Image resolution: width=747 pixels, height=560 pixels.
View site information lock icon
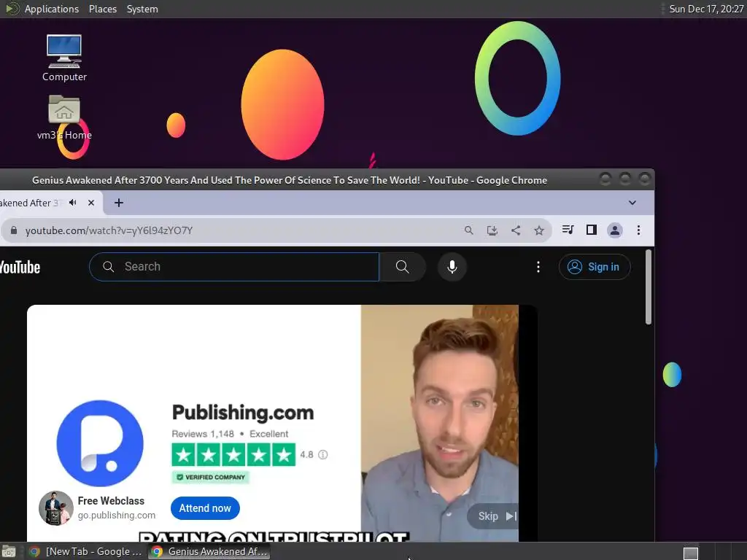(14, 230)
